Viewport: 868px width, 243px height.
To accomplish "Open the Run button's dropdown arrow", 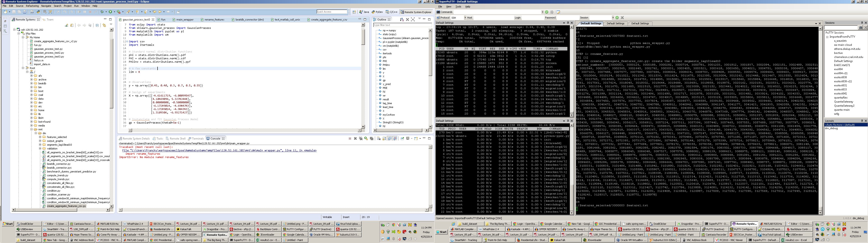I will [x=115, y=12].
